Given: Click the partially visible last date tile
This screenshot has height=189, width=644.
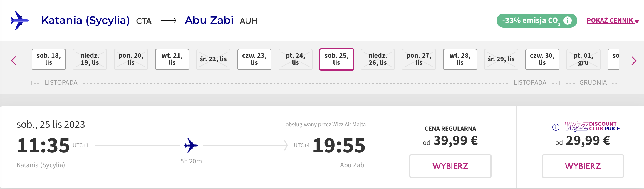Looking at the screenshot, I should click(614, 59).
